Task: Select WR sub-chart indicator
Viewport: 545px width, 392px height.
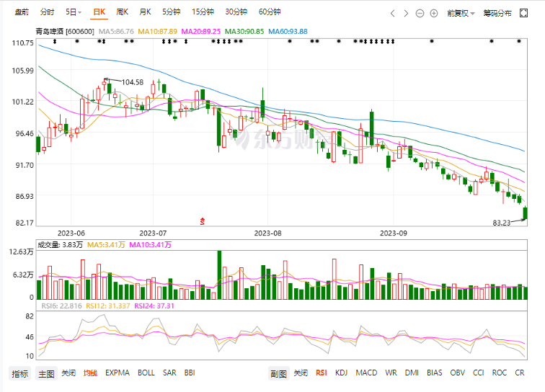Action: (391, 373)
